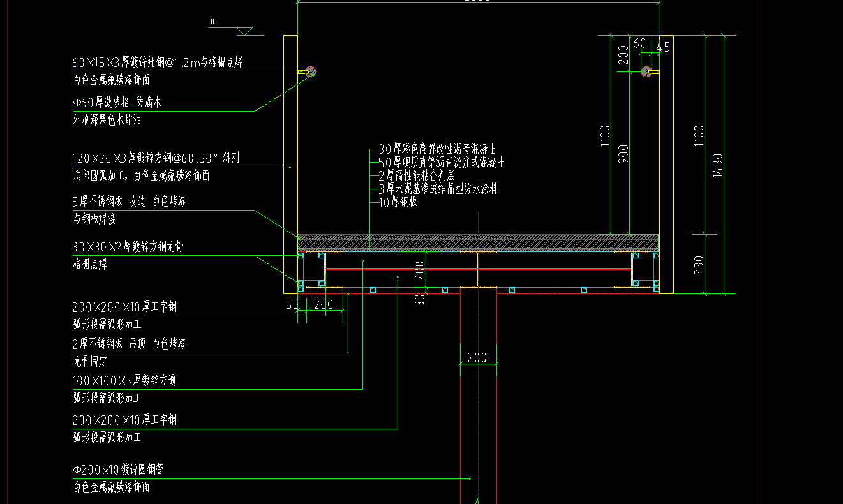This screenshot has height=504, width=843.
Task: Click the '330' vertical dimension
Action: tap(698, 265)
